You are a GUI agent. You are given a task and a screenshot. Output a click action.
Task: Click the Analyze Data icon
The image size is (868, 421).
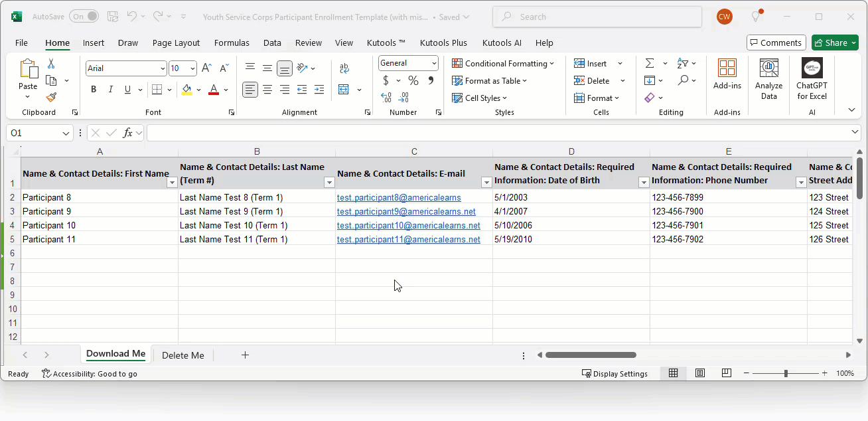coord(768,80)
